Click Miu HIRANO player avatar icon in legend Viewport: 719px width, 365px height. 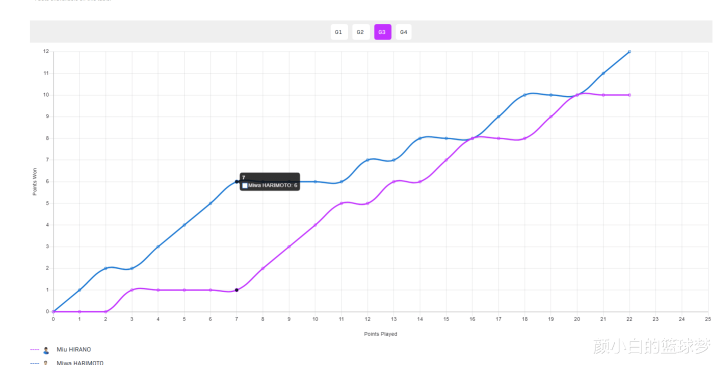46,350
